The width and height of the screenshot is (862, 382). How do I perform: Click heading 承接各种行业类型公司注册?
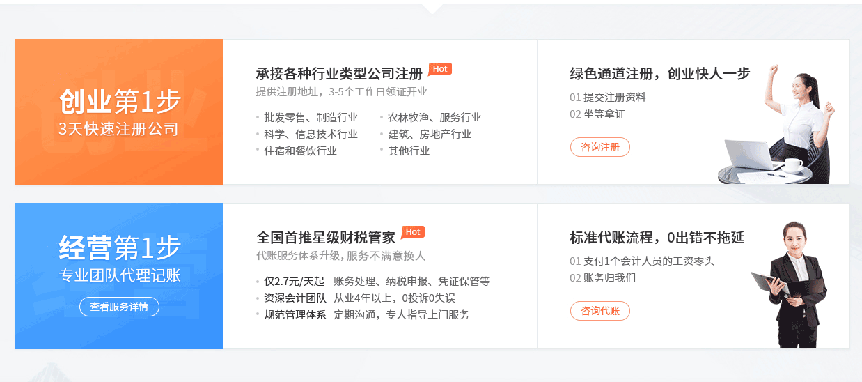tap(339, 74)
